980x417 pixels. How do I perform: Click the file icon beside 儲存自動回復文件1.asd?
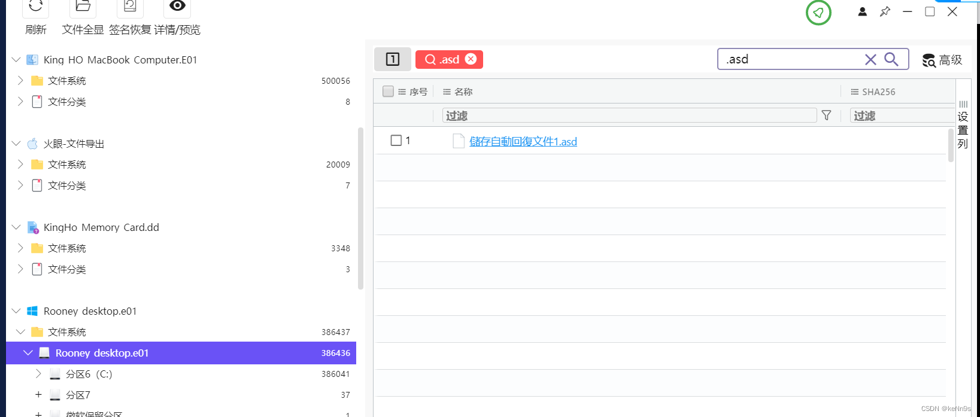[459, 141]
